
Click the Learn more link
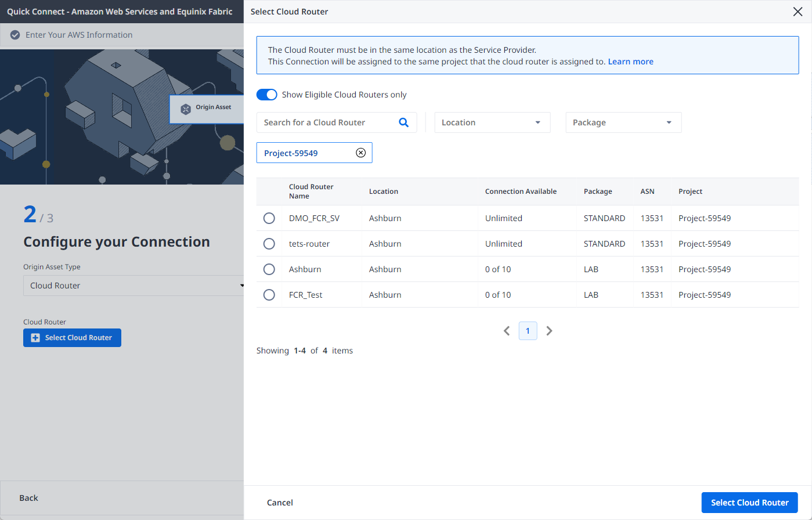point(630,62)
